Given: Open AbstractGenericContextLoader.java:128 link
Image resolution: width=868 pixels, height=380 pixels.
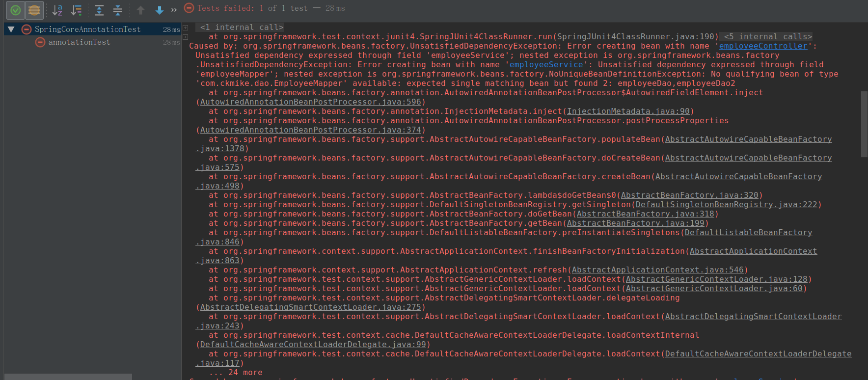Looking at the screenshot, I should (x=716, y=279).
